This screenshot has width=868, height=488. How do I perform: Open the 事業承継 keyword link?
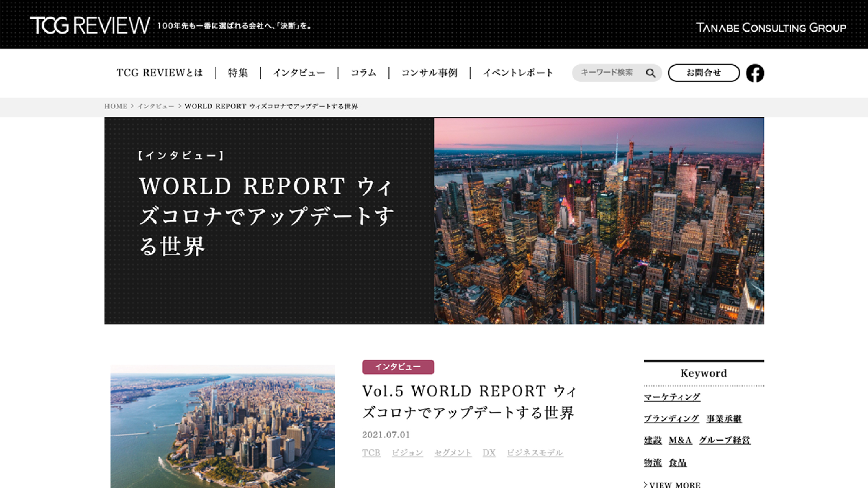pyautogui.click(x=724, y=419)
